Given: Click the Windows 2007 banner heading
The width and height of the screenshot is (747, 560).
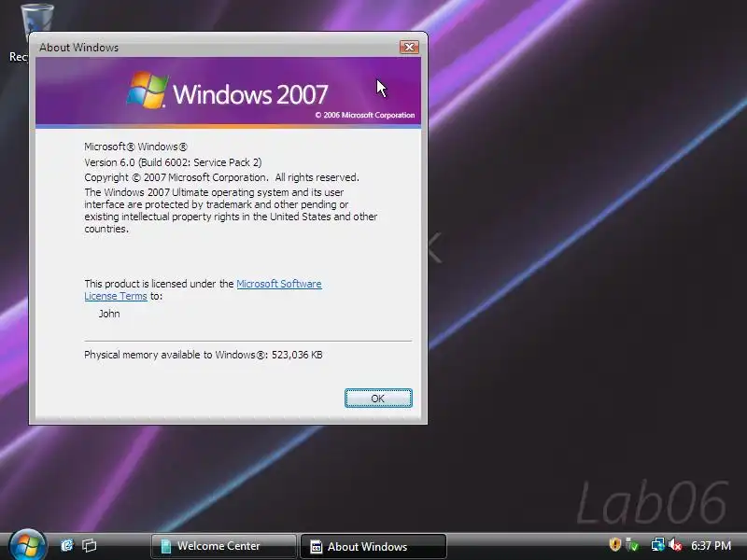Looking at the screenshot, I should coord(250,94).
